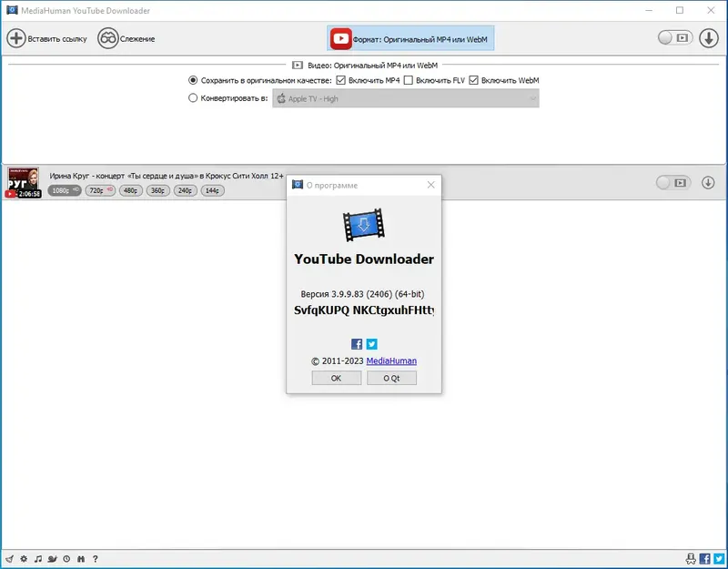Image resolution: width=728 pixels, height=569 pixels.
Task: Open settings via the gear icon
Action: click(x=24, y=559)
